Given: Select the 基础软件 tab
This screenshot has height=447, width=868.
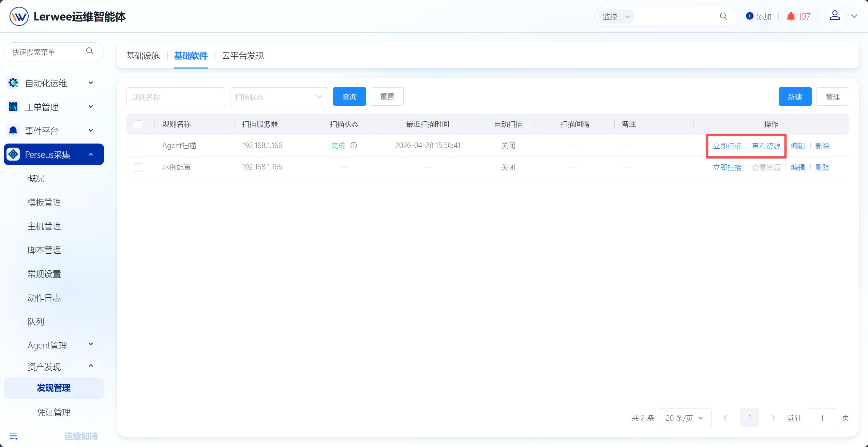Looking at the screenshot, I should coord(191,56).
